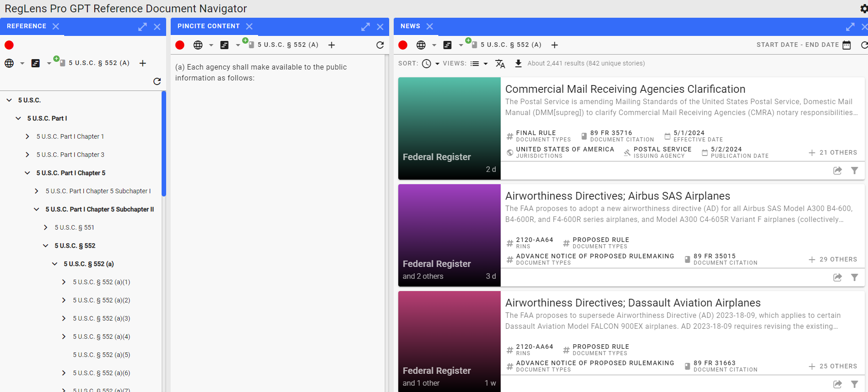Collapse the 5 U.S.C. root node
868x392 pixels.
[x=9, y=100]
